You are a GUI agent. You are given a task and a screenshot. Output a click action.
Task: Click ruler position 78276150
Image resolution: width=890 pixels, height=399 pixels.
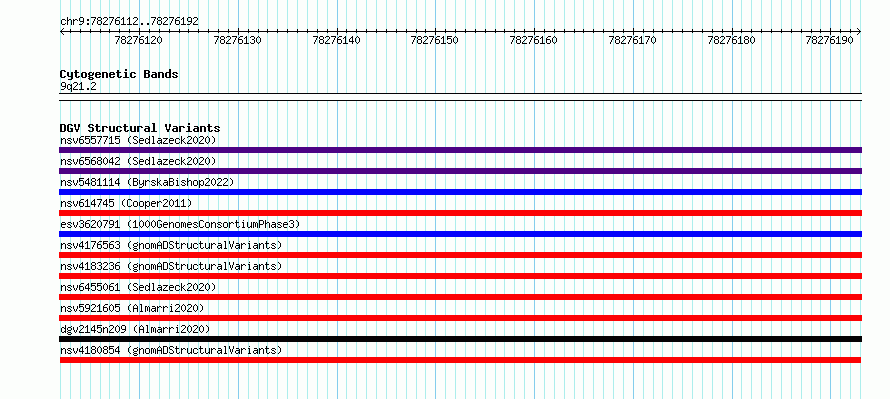pos(435,40)
